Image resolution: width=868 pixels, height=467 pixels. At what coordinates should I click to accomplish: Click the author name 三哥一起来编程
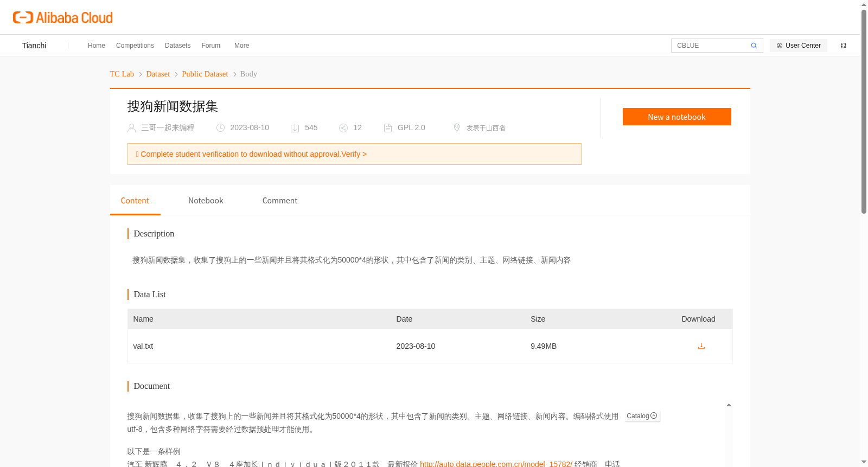click(168, 128)
